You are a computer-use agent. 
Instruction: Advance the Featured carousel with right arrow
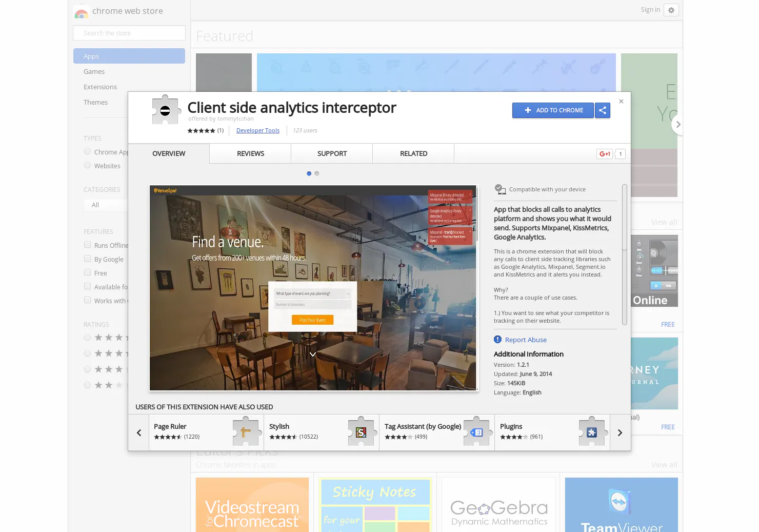click(x=677, y=125)
